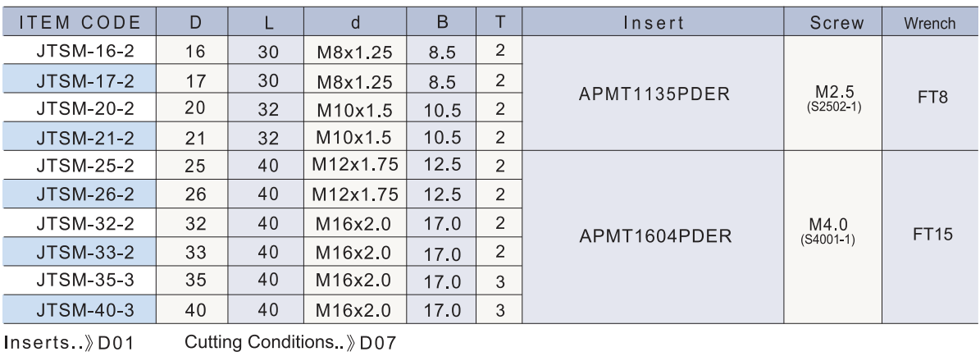Select the FT15 wrench cell
Viewport: 980px width, 361px height.
[x=930, y=238]
